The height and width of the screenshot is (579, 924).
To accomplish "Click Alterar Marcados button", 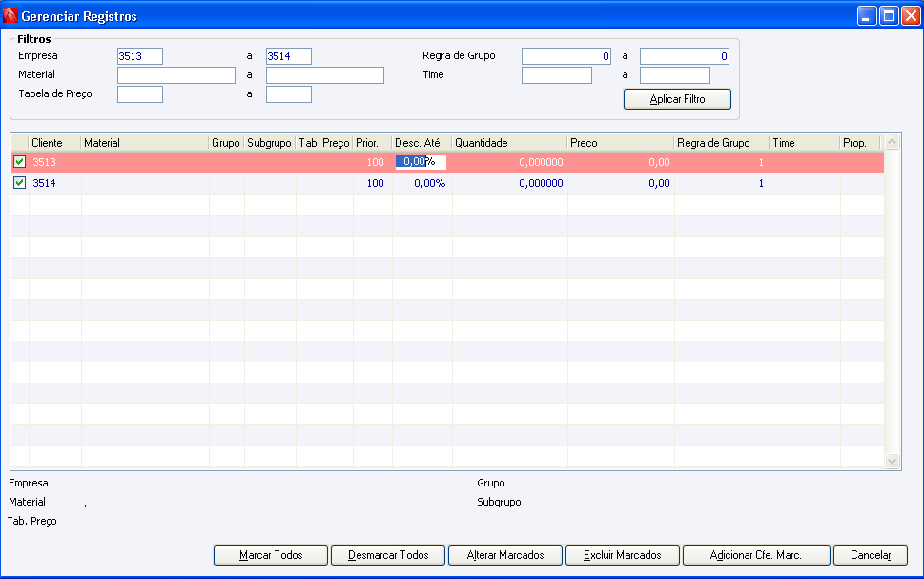I will (x=505, y=555).
